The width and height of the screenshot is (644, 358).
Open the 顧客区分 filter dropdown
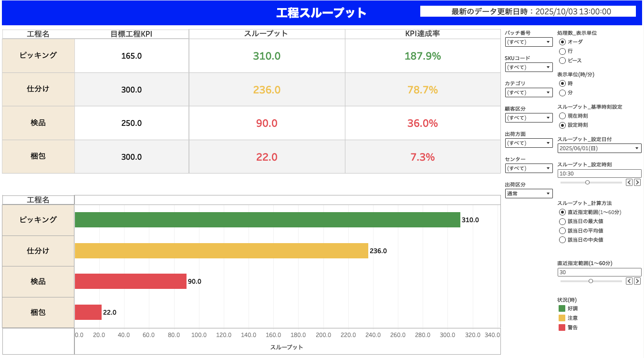tap(529, 118)
